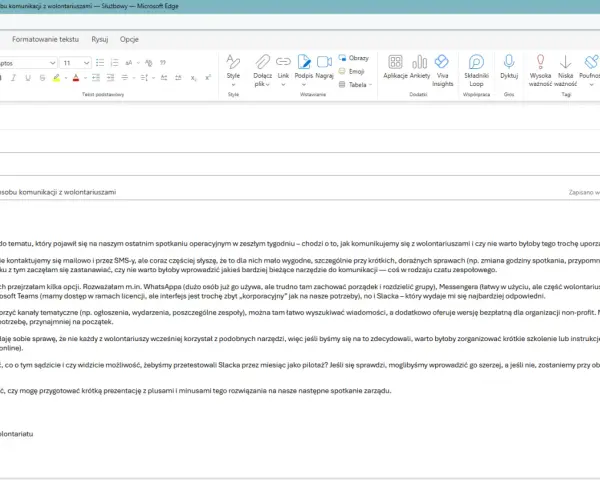This screenshot has width=600, height=480.
Task: Expand the Dołącz plik dropdown
Action: tap(267, 84)
